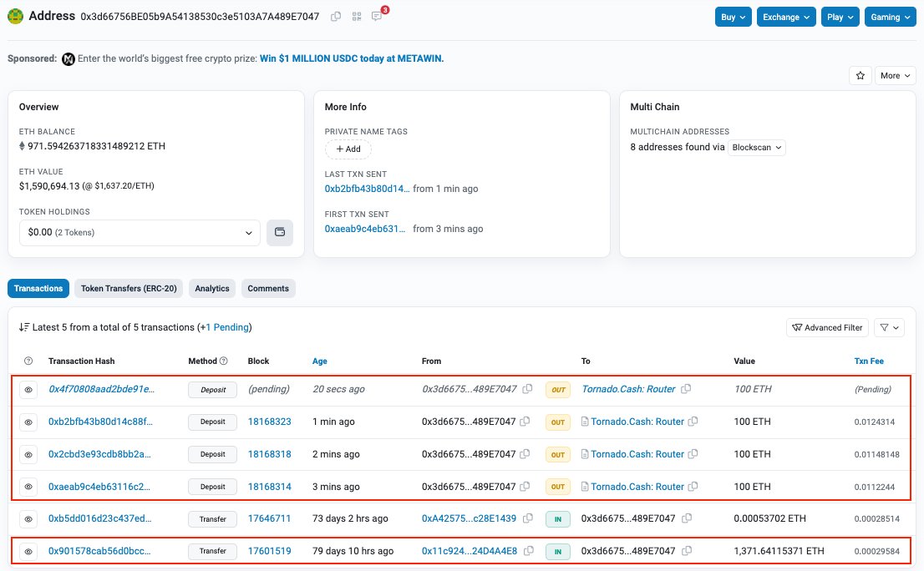Image resolution: width=924 pixels, height=571 pixels.
Task: Copy Tornado.Cash Router address in block 18168323 row
Action: [693, 422]
